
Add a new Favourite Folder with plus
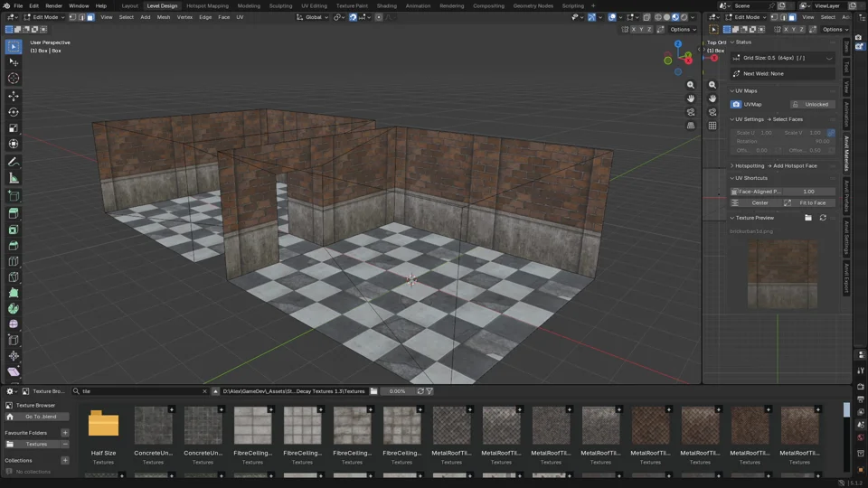[x=65, y=433]
